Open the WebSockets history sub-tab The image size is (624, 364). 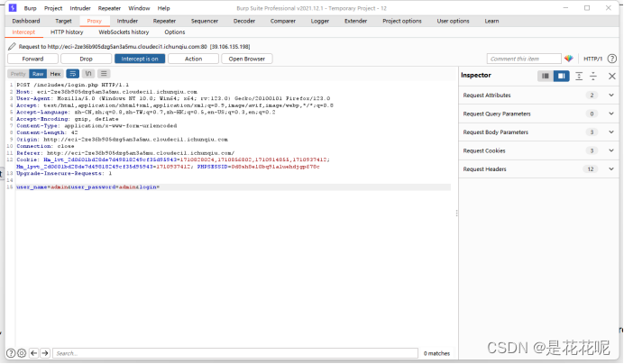pyautogui.click(x=124, y=32)
